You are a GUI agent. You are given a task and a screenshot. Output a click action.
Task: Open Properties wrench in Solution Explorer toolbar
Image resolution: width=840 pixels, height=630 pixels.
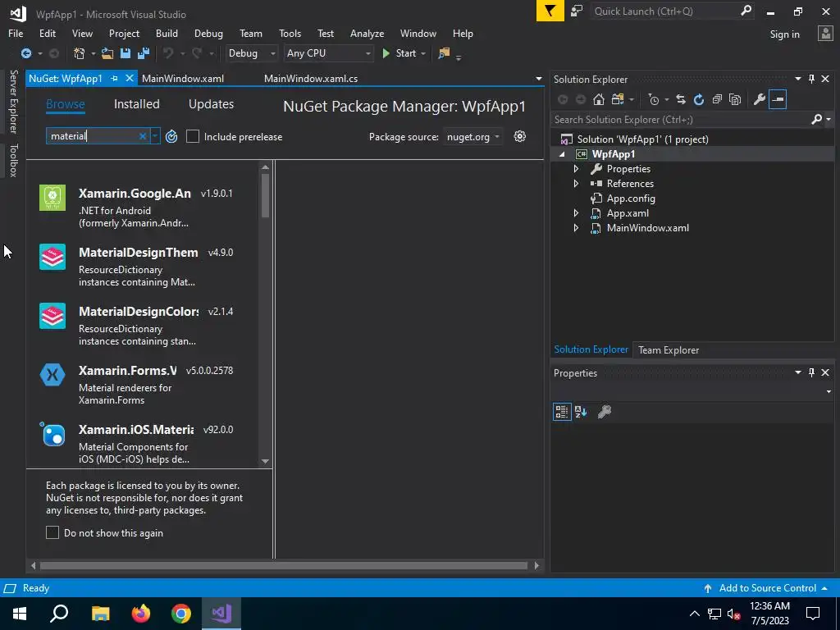pos(759,99)
